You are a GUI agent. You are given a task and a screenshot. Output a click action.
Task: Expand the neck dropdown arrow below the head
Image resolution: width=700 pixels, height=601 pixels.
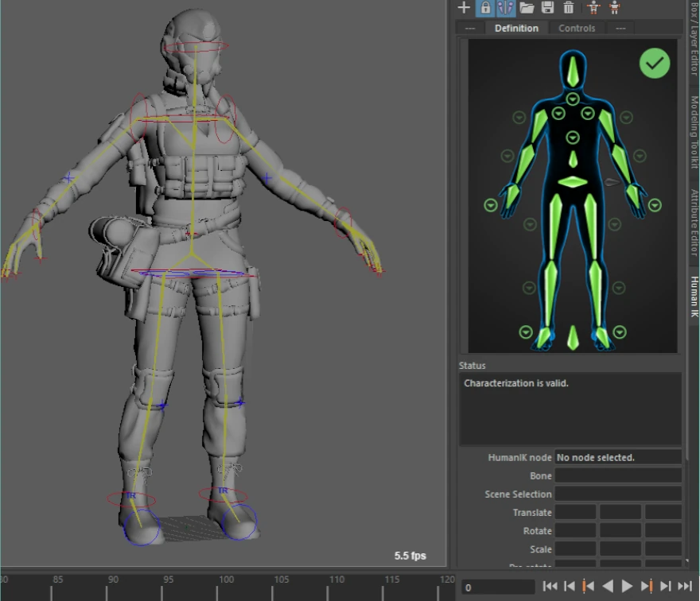(573, 99)
